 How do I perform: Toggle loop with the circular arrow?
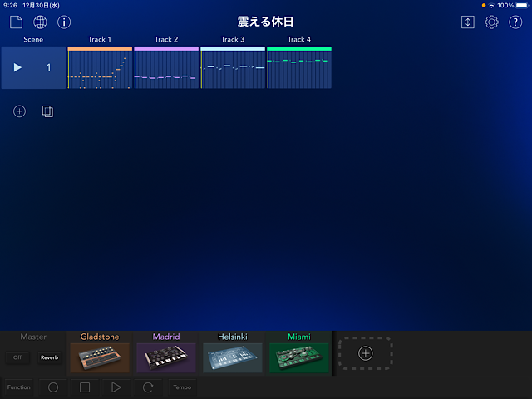pyautogui.click(x=148, y=387)
